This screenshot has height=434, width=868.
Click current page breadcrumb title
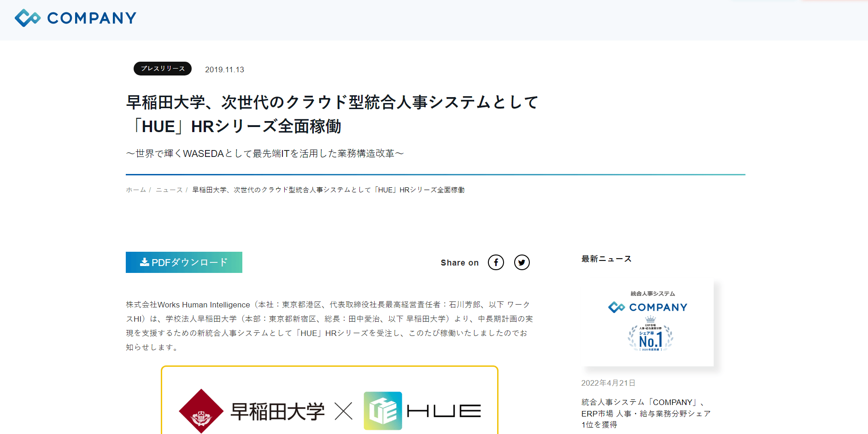(328, 190)
